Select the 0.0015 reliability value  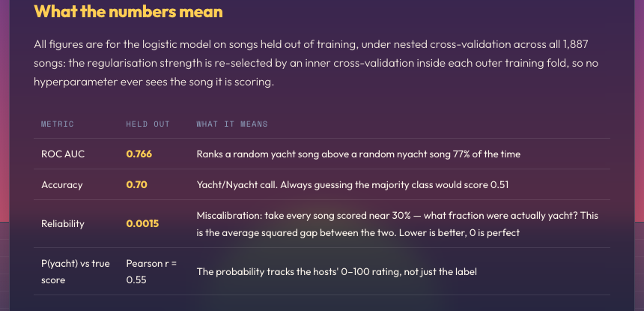(x=142, y=224)
